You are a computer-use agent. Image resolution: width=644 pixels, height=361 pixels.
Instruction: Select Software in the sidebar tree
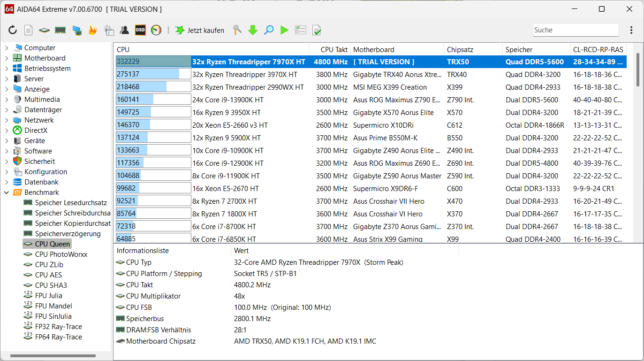(x=38, y=151)
